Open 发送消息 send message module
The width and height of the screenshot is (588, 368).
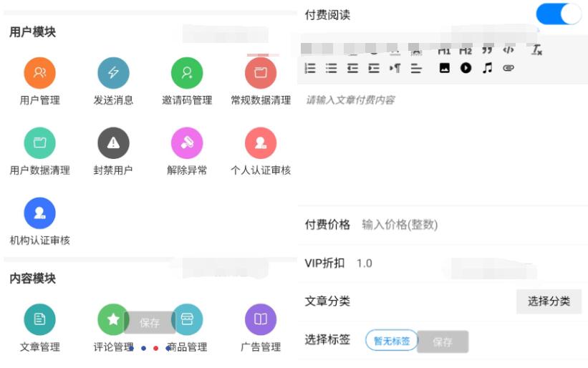[113, 73]
